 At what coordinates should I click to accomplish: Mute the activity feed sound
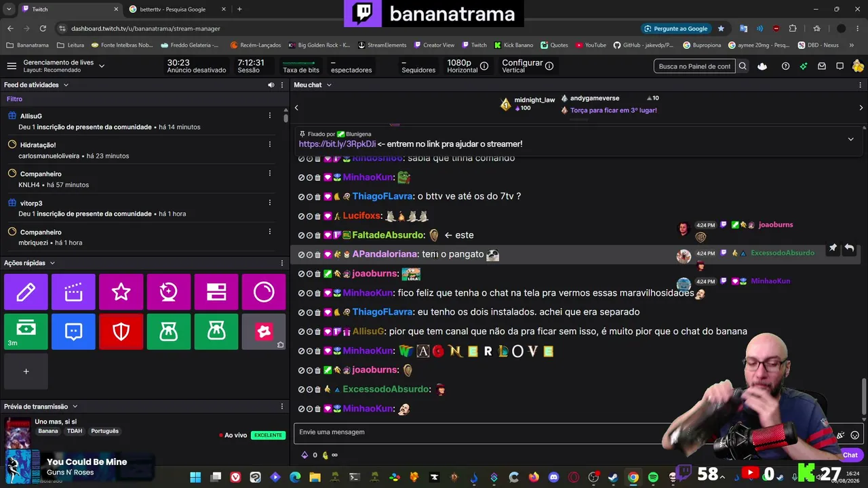(271, 85)
